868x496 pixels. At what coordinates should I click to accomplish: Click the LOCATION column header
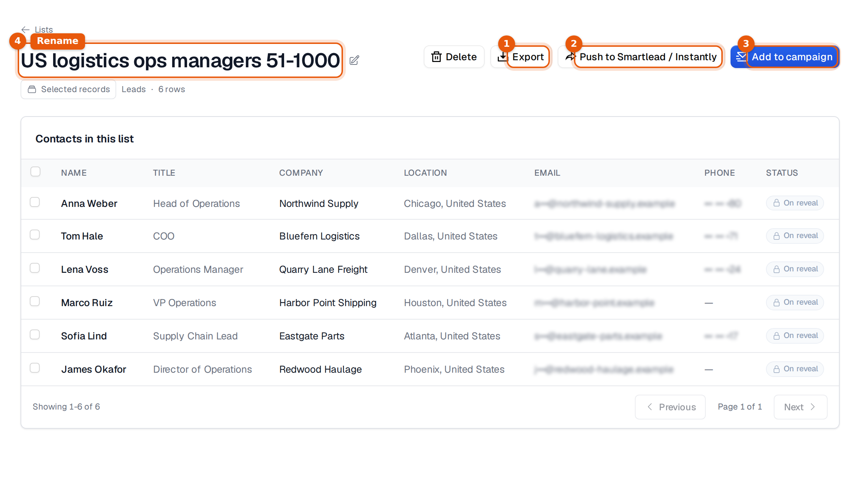point(425,173)
